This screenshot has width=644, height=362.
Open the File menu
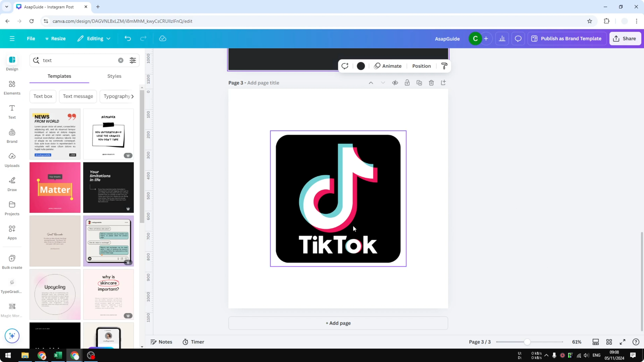click(31, 38)
